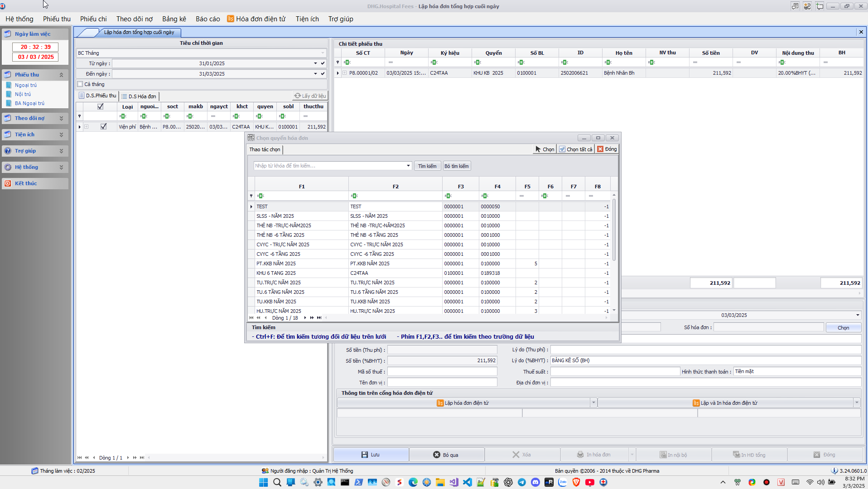This screenshot has height=489, width=868.
Task: Open the Từ ngày date picker arrow
Action: point(316,63)
